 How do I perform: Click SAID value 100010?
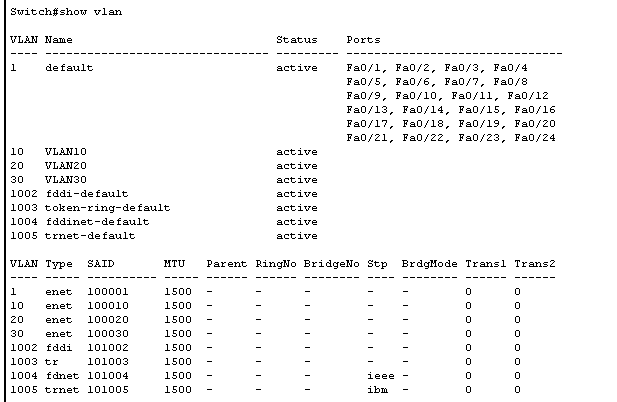tap(108, 306)
